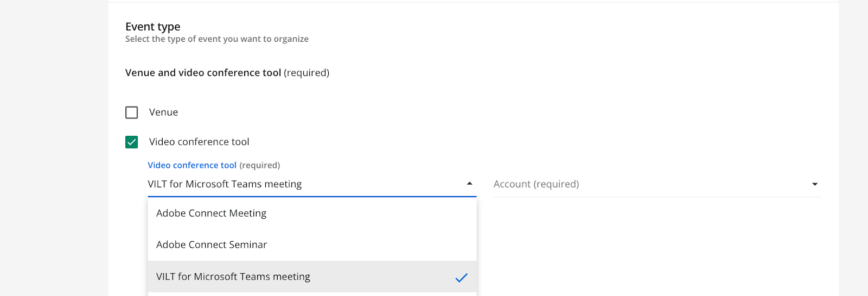The height and width of the screenshot is (296, 868).
Task: Click the blue Video conference tool field label
Action: point(192,166)
